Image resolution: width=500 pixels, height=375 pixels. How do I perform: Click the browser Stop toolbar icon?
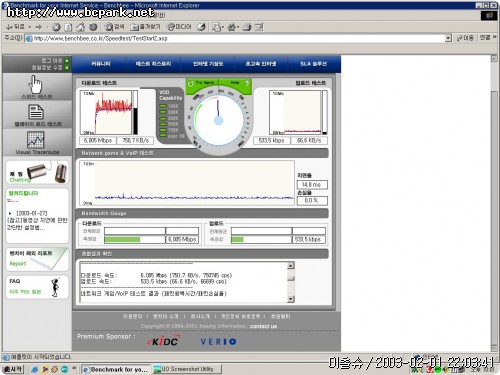[56, 27]
